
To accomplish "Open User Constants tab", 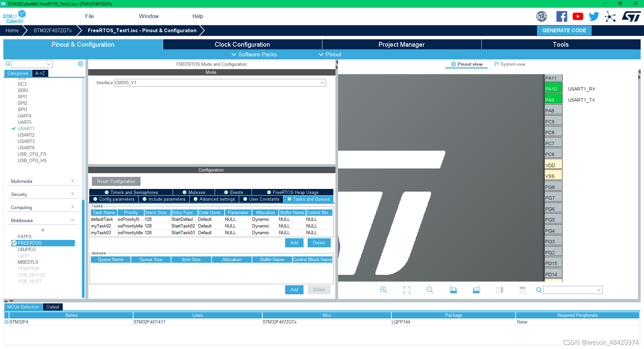I will [x=261, y=199].
